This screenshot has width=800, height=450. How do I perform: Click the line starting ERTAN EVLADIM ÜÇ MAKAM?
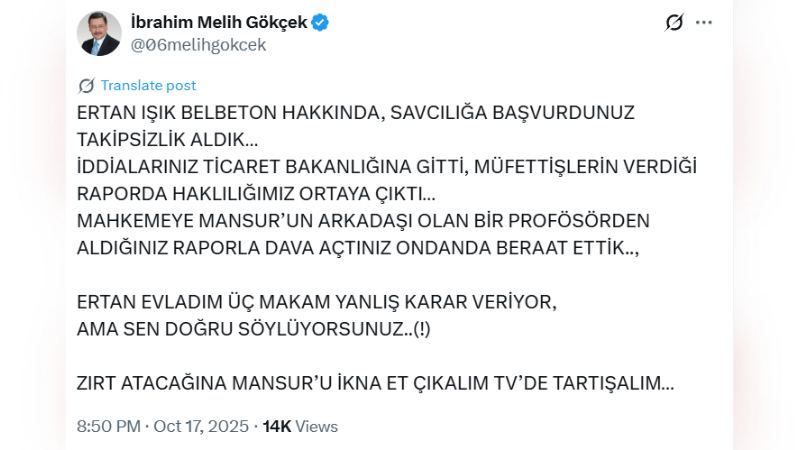pos(315,302)
